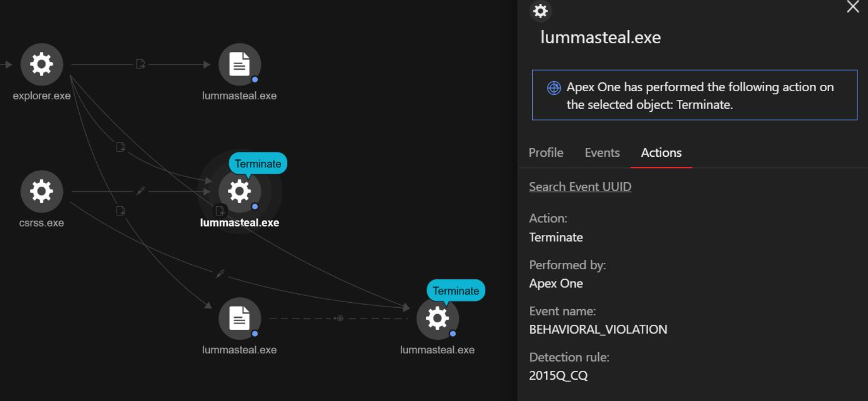The height and width of the screenshot is (401, 868).
Task: Click the Action: field label
Action: pyautogui.click(x=548, y=218)
